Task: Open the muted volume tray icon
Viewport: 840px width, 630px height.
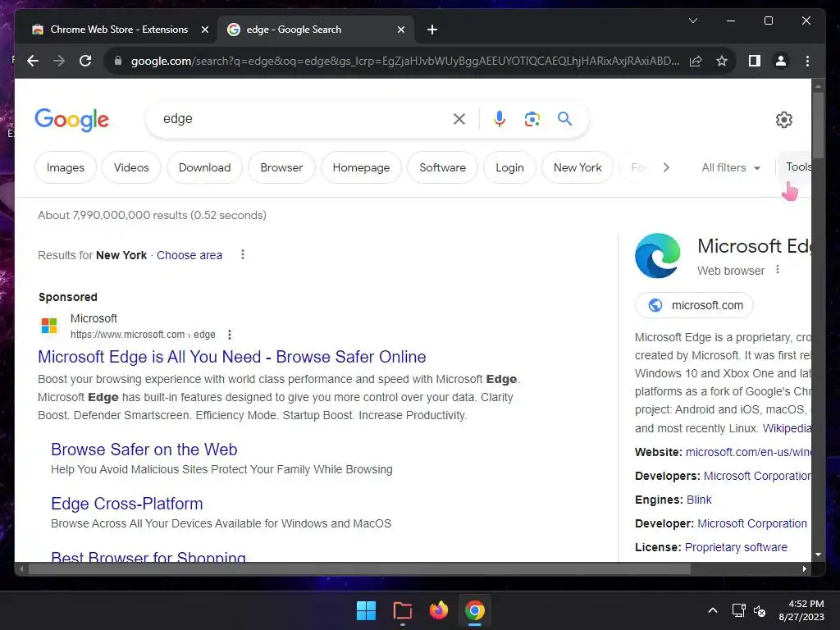Action: [x=760, y=610]
